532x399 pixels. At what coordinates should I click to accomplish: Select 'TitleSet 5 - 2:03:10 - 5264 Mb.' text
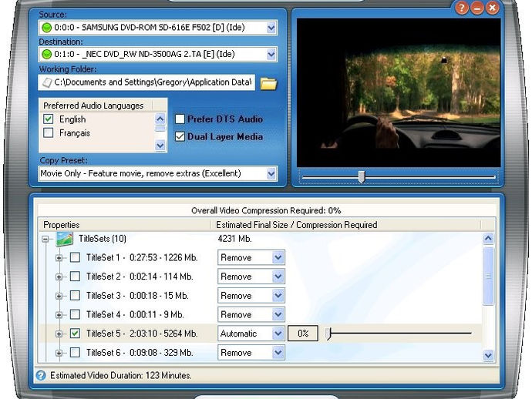pyautogui.click(x=142, y=334)
